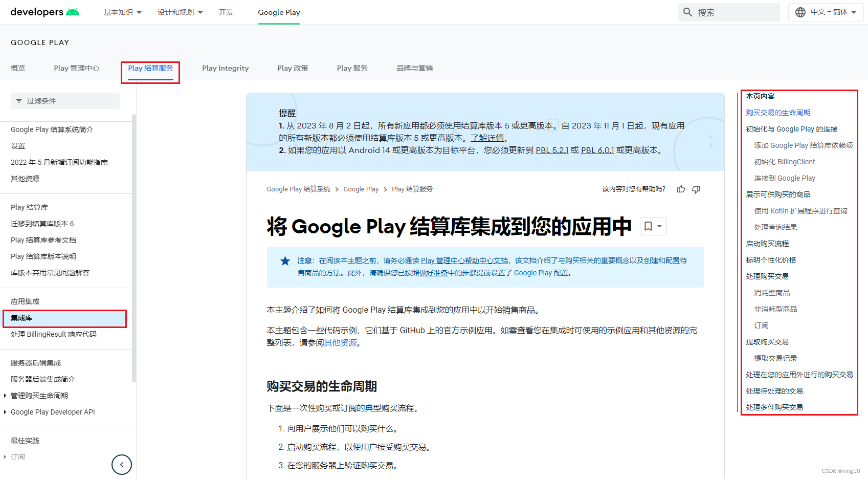Click the 搜索 search input field
This screenshot has width=868, height=479.
728,12
